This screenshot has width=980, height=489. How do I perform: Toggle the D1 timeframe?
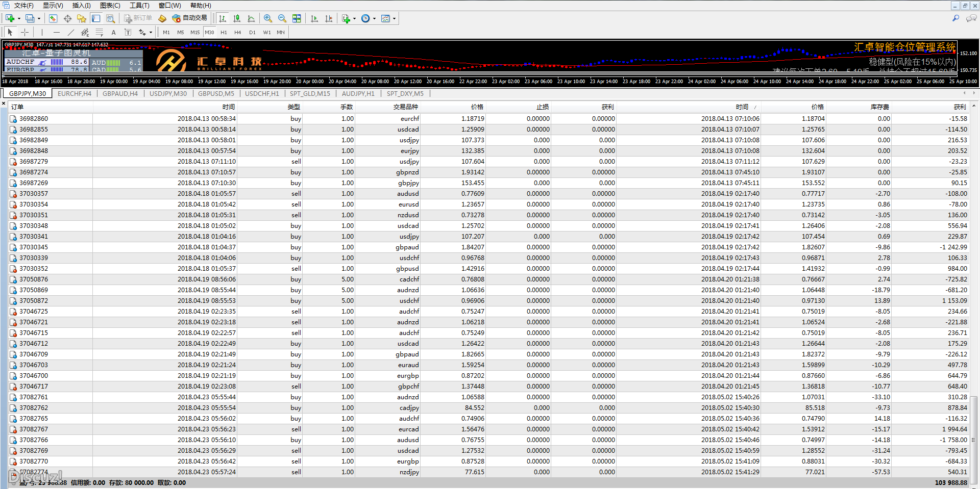point(252,32)
